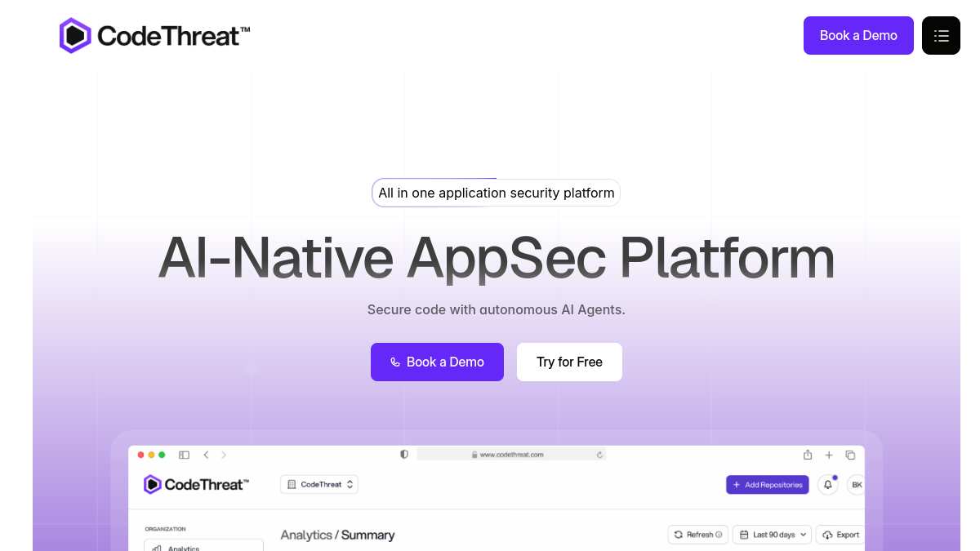Image resolution: width=980 pixels, height=551 pixels.
Task: Open the Last 90 days dropdown
Action: tap(773, 535)
